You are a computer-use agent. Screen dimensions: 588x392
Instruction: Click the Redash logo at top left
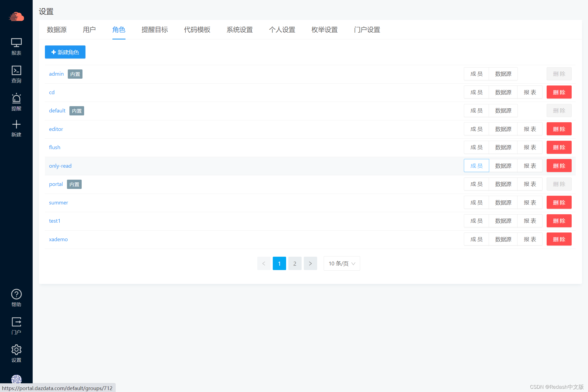click(x=16, y=17)
